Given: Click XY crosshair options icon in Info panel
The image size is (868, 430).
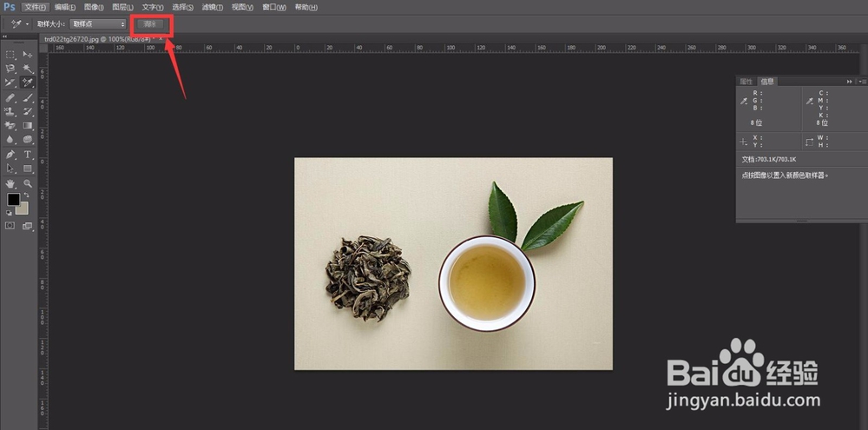Looking at the screenshot, I should click(744, 142).
